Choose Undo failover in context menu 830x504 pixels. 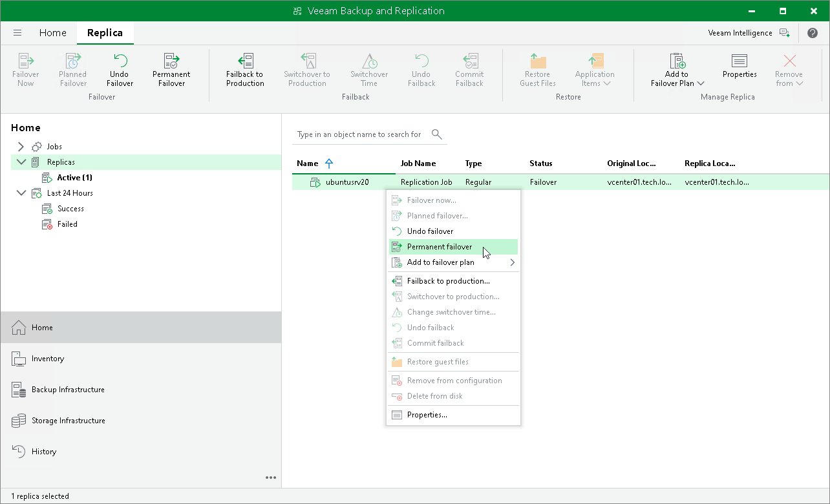coord(453,231)
